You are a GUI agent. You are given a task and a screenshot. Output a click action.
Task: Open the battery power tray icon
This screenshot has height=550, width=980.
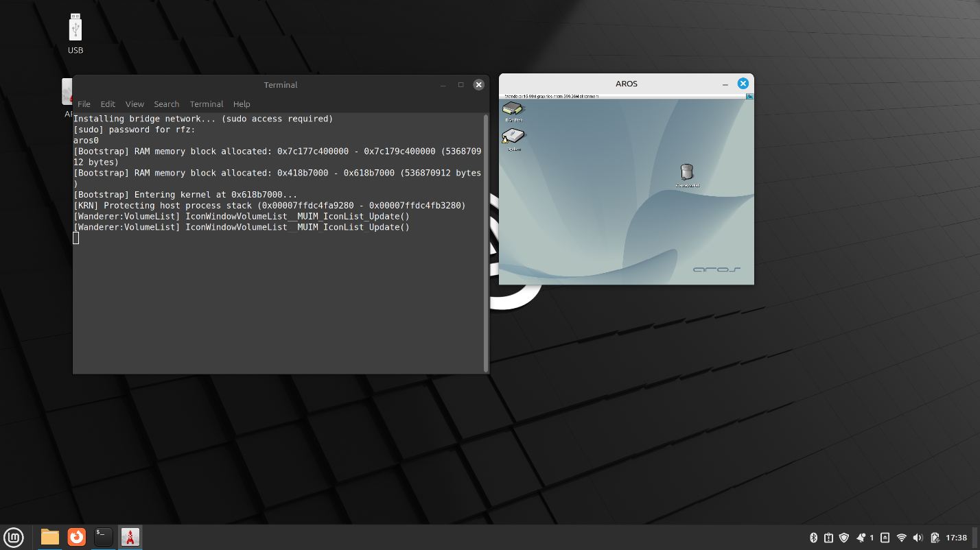click(x=935, y=538)
